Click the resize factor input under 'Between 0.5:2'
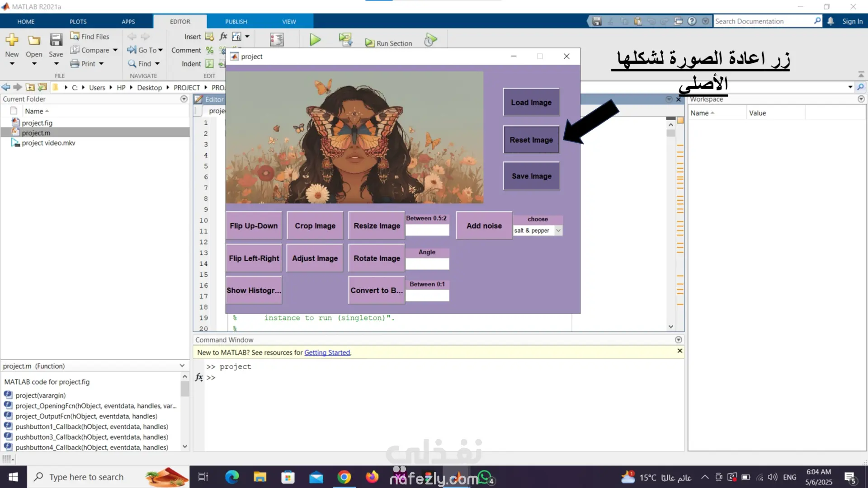Image resolution: width=868 pixels, height=488 pixels. click(x=427, y=230)
